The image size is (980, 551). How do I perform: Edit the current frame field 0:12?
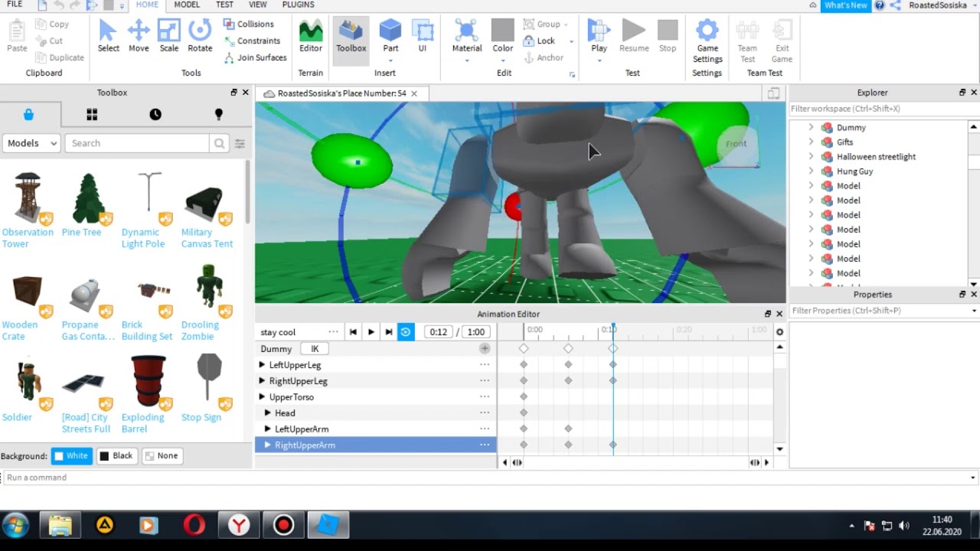439,332
